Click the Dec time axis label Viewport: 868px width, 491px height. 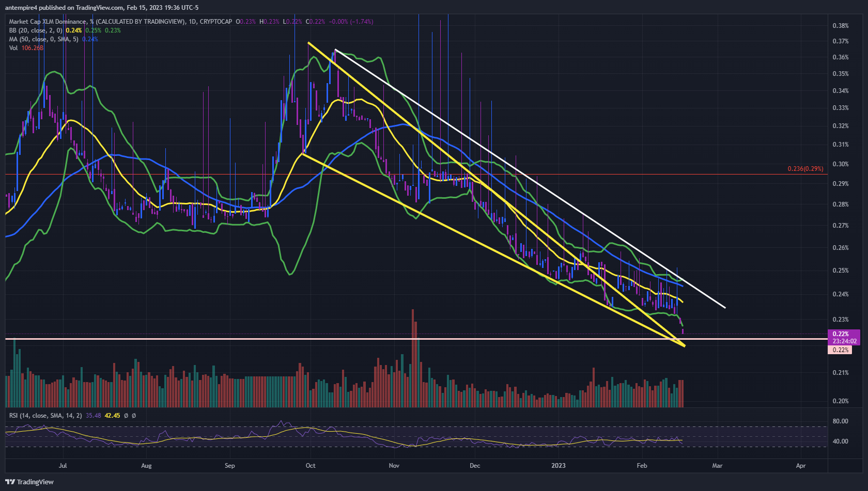click(475, 466)
